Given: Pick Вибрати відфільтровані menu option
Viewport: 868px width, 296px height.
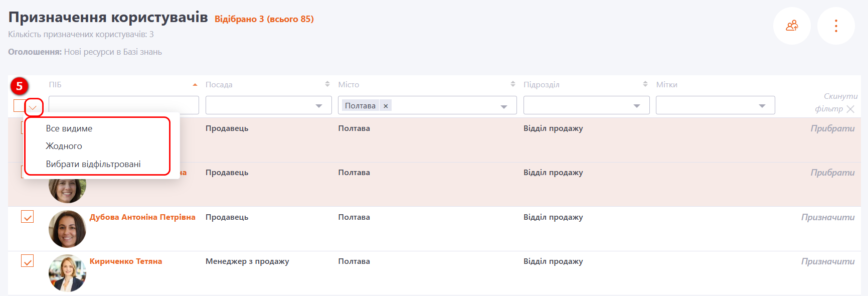Looking at the screenshot, I should click(x=93, y=164).
